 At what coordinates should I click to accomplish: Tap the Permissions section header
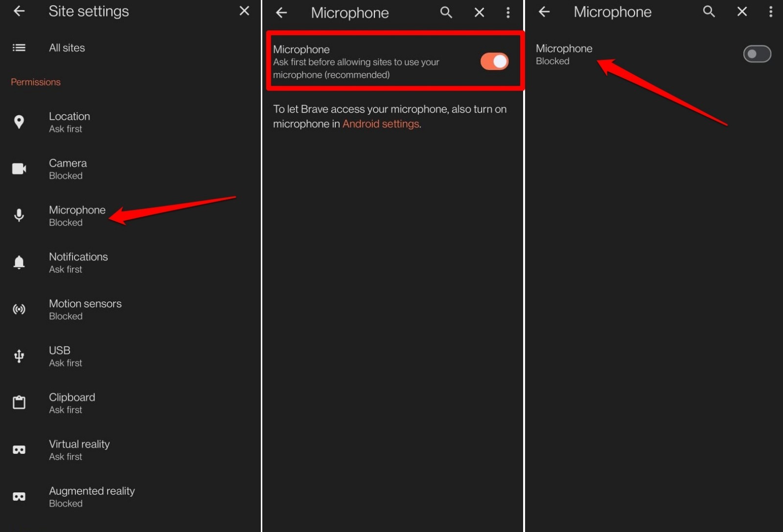pos(36,82)
